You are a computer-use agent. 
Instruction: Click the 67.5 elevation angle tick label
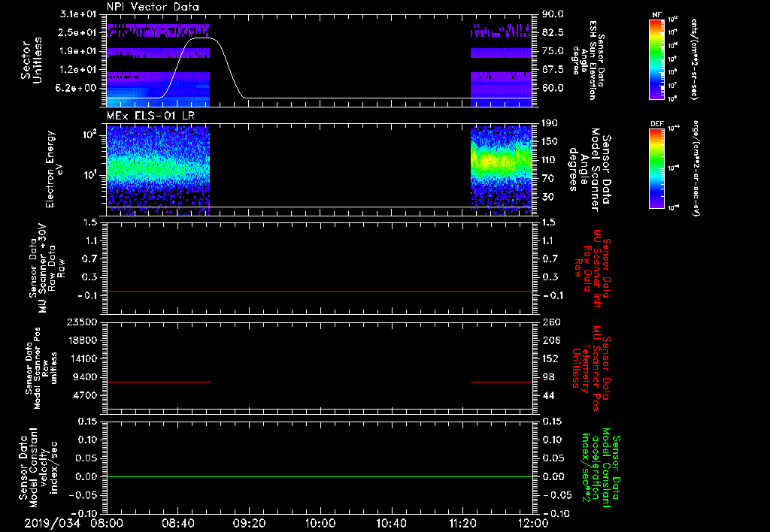pyautogui.click(x=553, y=70)
